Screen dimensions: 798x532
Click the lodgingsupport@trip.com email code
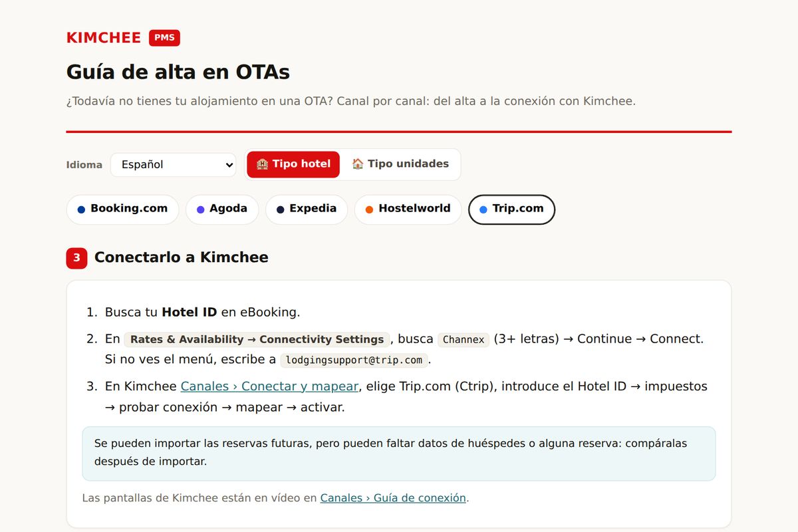pos(354,360)
